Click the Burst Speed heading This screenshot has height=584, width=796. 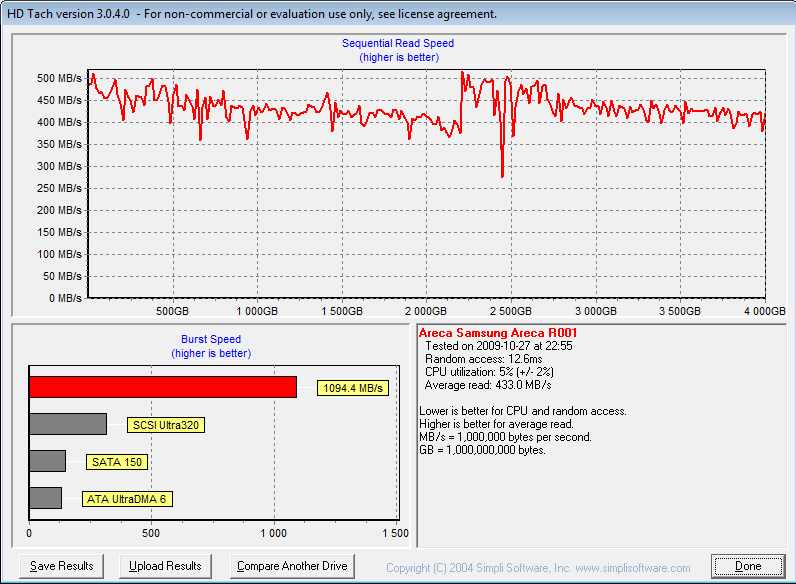click(x=211, y=339)
